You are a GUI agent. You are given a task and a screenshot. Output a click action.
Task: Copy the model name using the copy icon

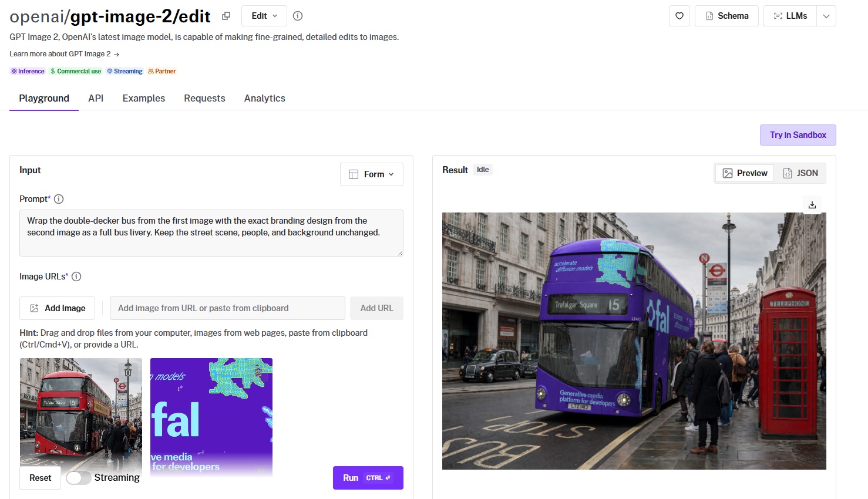pos(226,16)
